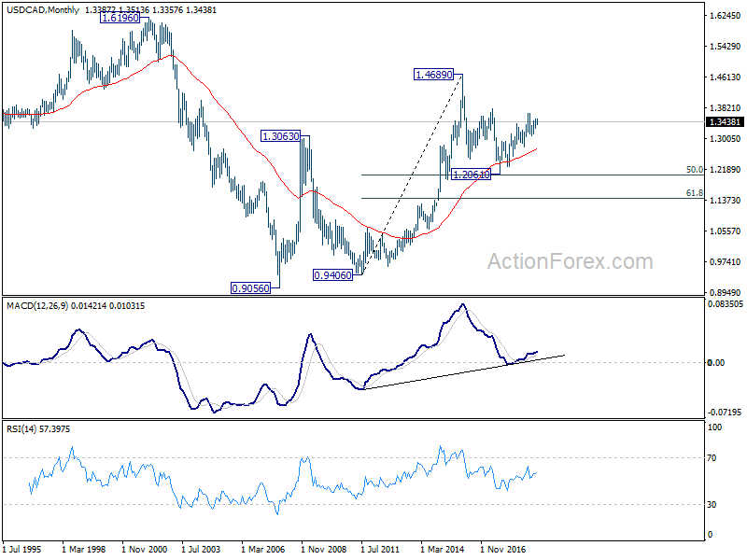
Task: Click the 0.89490 price axis value
Action: (726, 292)
